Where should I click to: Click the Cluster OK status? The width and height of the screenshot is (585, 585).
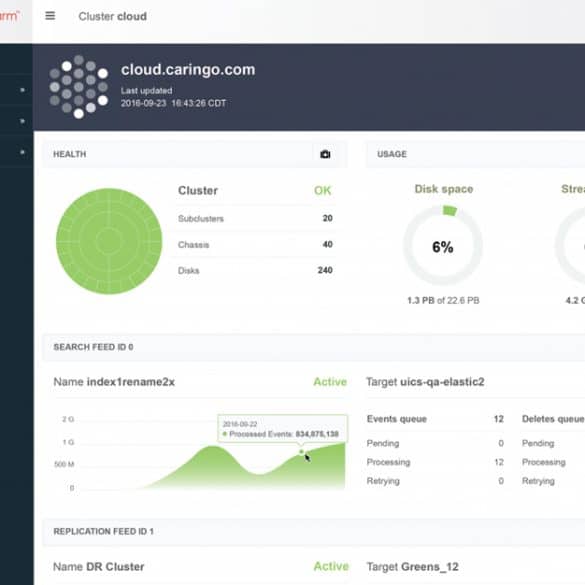click(322, 191)
